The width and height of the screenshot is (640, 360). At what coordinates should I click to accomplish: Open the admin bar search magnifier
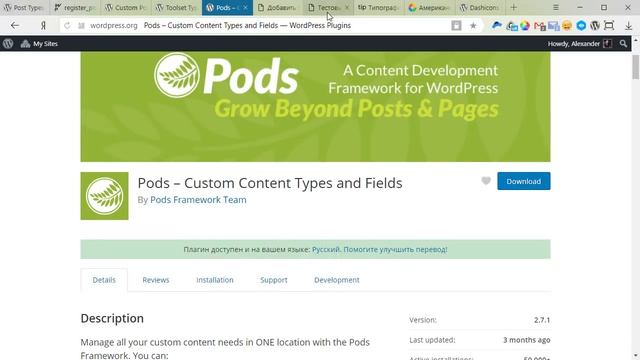point(623,43)
